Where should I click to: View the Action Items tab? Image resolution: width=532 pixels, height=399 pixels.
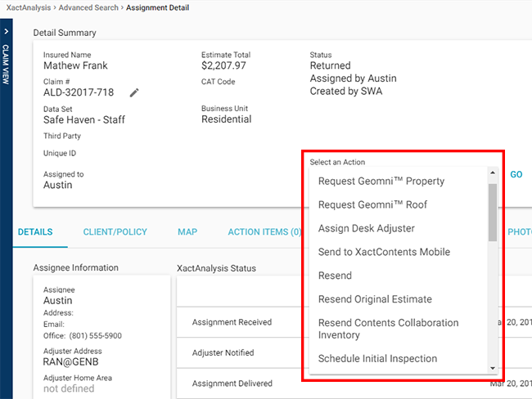(264, 232)
